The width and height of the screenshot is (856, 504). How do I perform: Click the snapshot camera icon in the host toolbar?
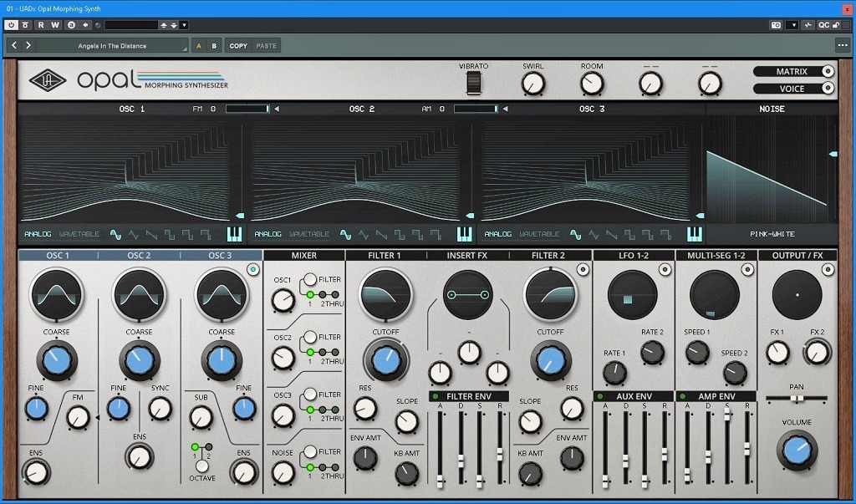pyautogui.click(x=776, y=25)
